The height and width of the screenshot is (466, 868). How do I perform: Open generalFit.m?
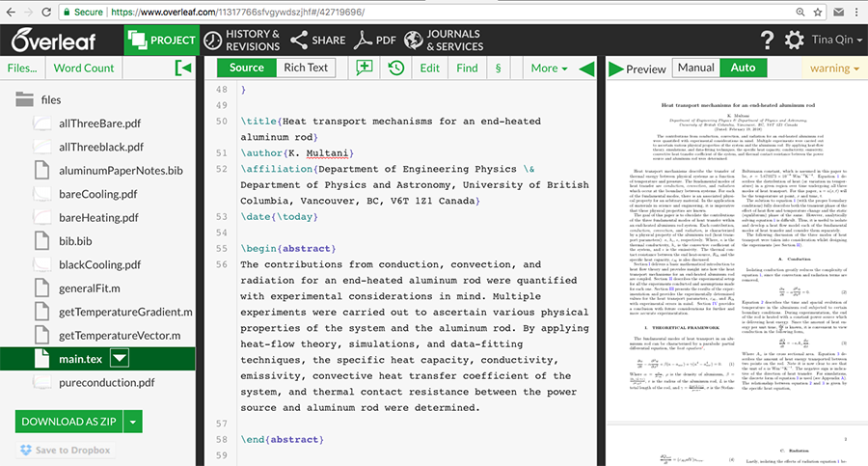(x=89, y=288)
